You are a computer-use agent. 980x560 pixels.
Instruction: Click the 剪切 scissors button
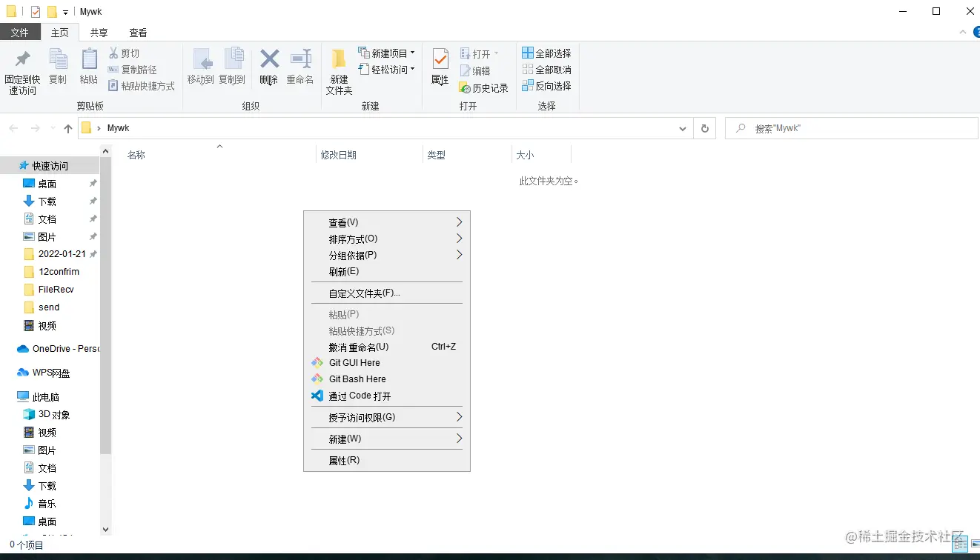pyautogui.click(x=124, y=53)
